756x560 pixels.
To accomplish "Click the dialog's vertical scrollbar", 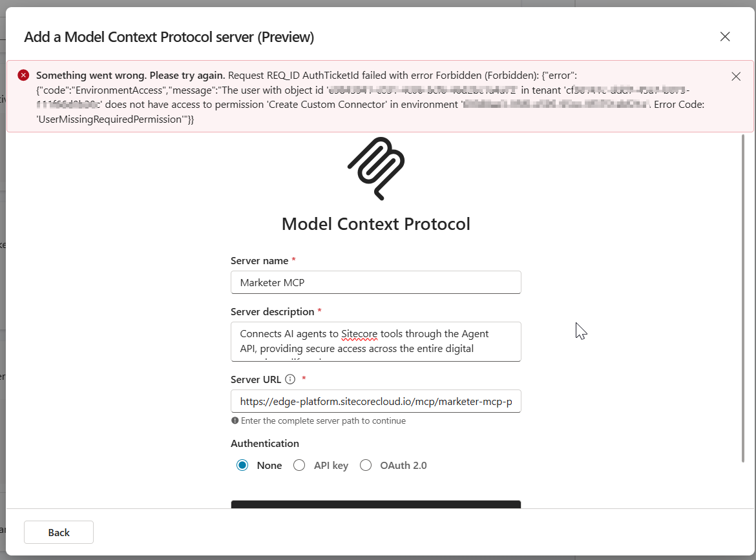I will pos(744,297).
